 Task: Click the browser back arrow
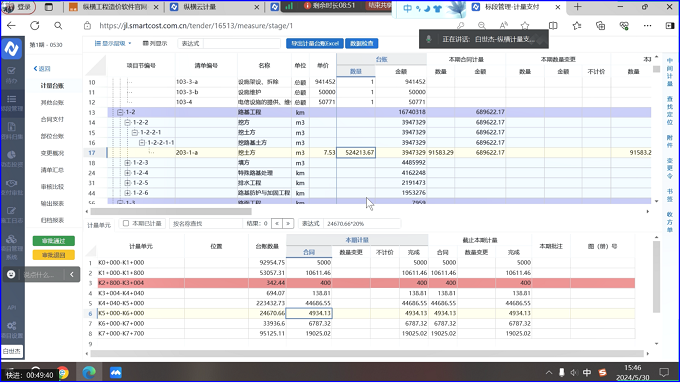click(x=11, y=26)
